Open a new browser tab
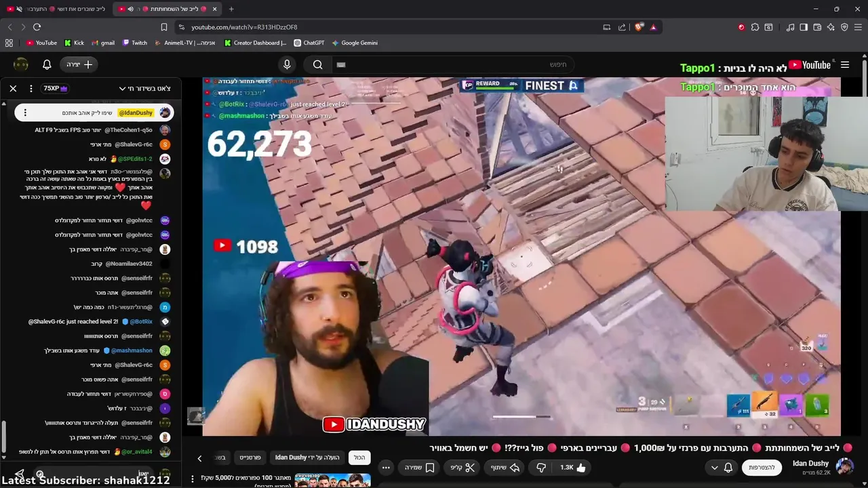The width and height of the screenshot is (868, 488). click(x=231, y=9)
